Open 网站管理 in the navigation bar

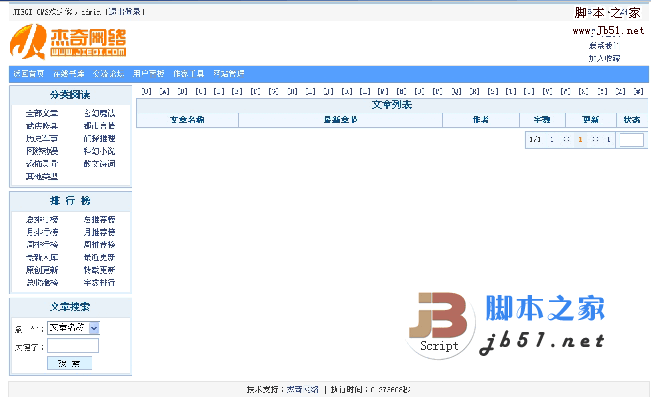click(x=228, y=74)
